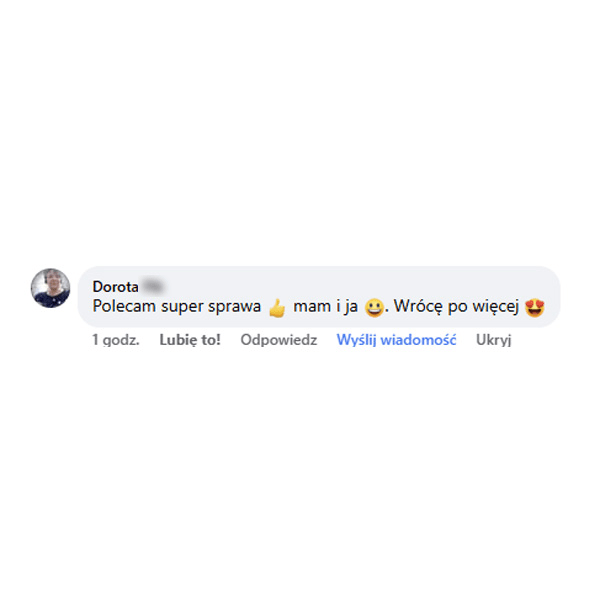Click the commenter name Dorota
Screen dimensions: 600x600
pos(116,287)
